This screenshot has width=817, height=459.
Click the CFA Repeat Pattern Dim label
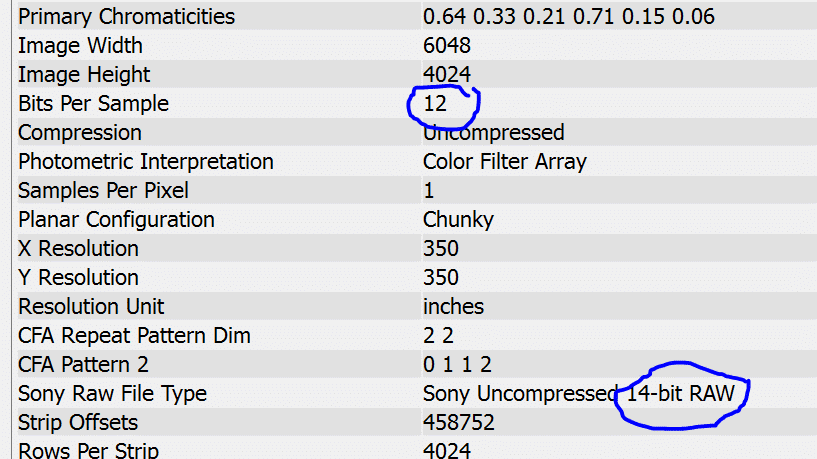point(134,336)
